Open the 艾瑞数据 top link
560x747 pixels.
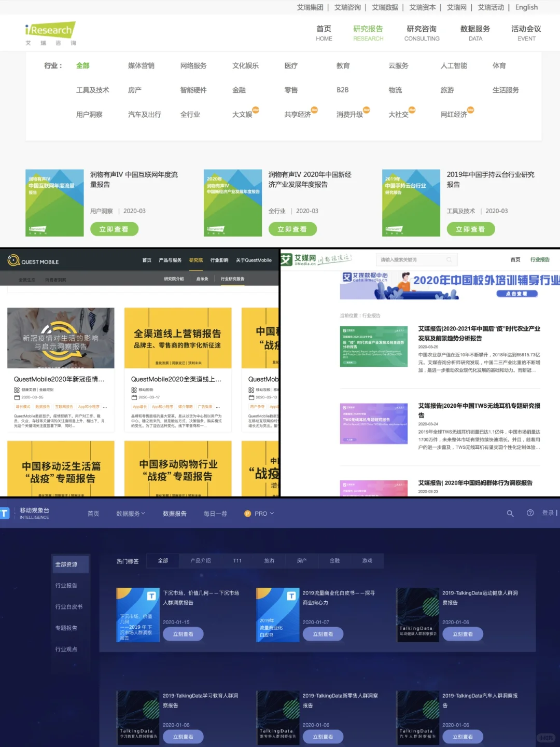click(385, 7)
